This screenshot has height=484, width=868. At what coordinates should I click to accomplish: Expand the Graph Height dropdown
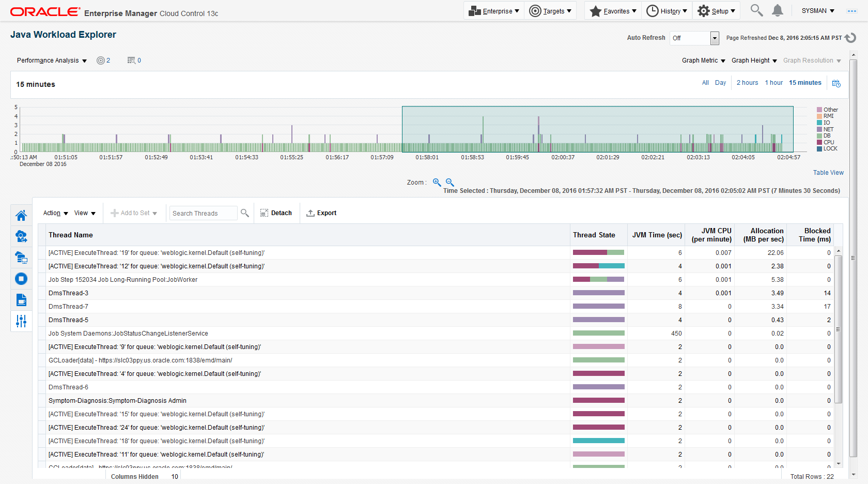(754, 61)
